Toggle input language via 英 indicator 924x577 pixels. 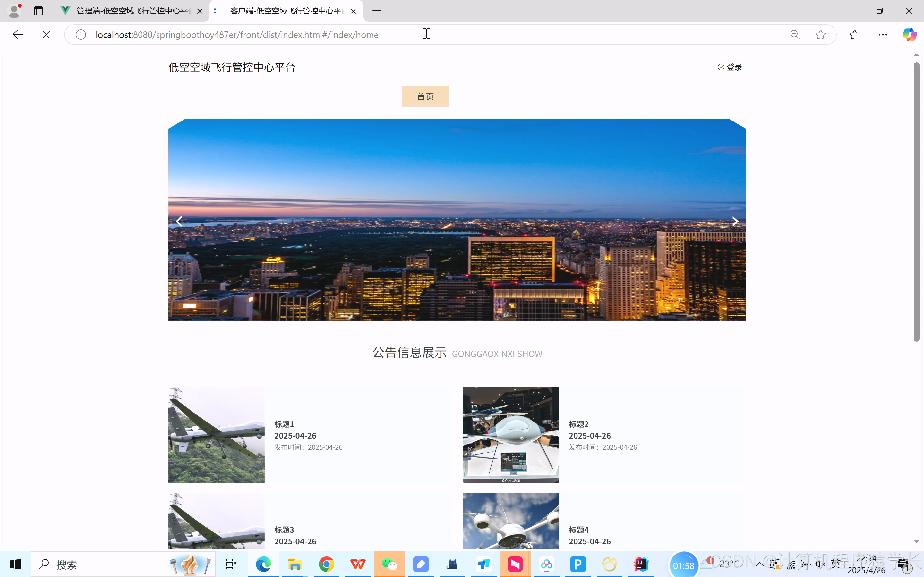coord(835,564)
